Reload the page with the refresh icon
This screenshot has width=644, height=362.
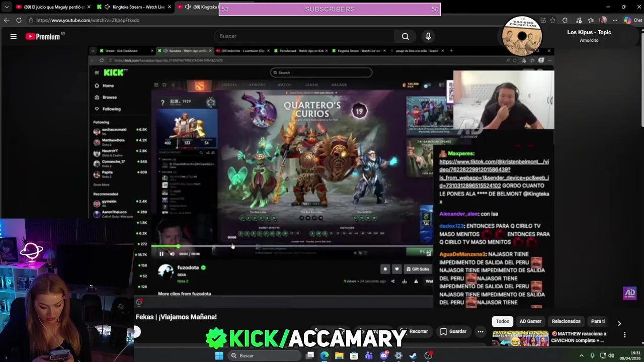(19, 20)
